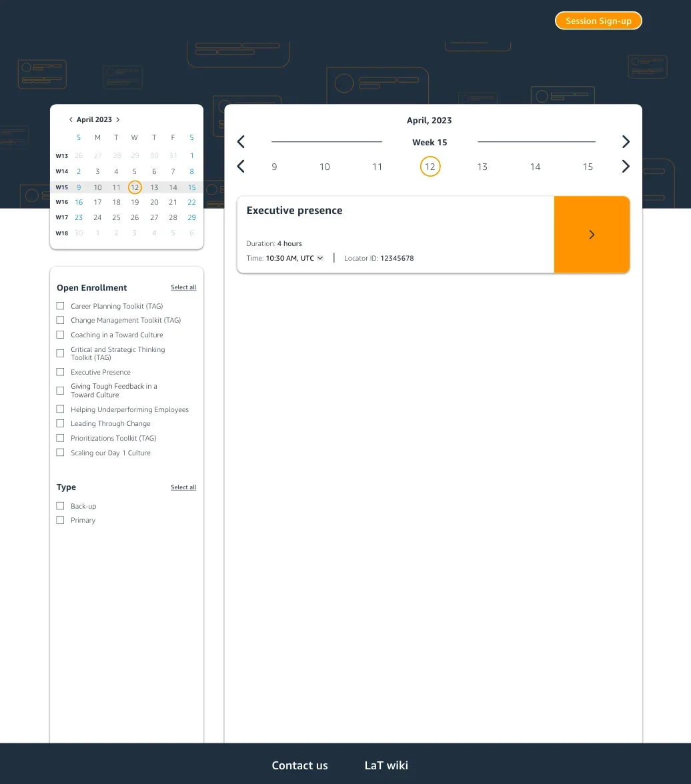Screen dimensions: 691x784
Task: Click Select all for Open Enrollment
Action: coord(183,287)
